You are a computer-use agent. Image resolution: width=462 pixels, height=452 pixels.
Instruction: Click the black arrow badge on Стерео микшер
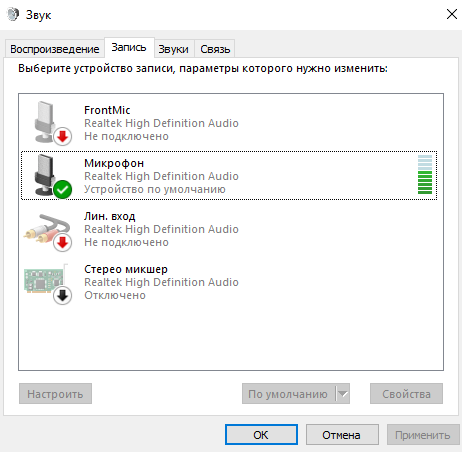63,295
